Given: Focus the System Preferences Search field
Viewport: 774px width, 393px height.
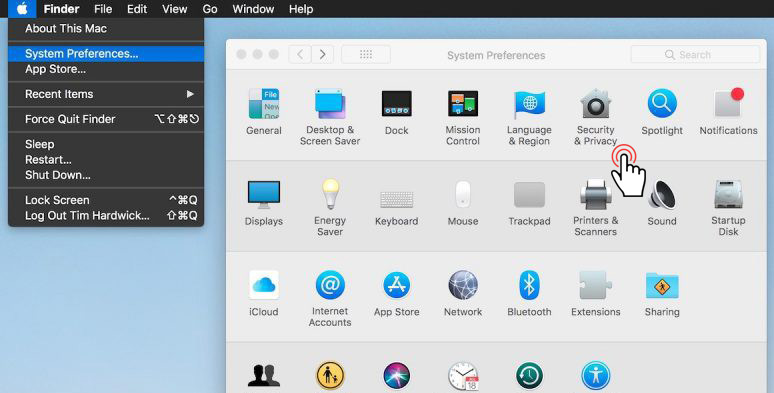Looking at the screenshot, I should 695,54.
